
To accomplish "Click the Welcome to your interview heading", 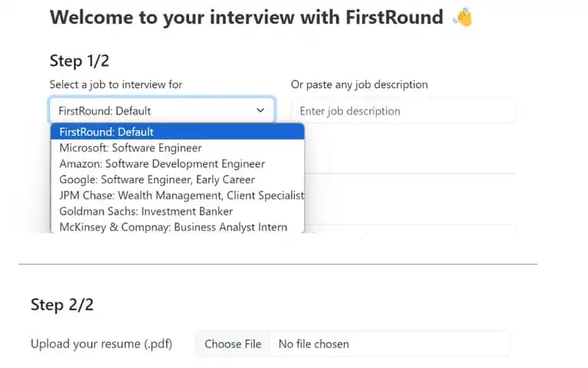I will tap(247, 18).
